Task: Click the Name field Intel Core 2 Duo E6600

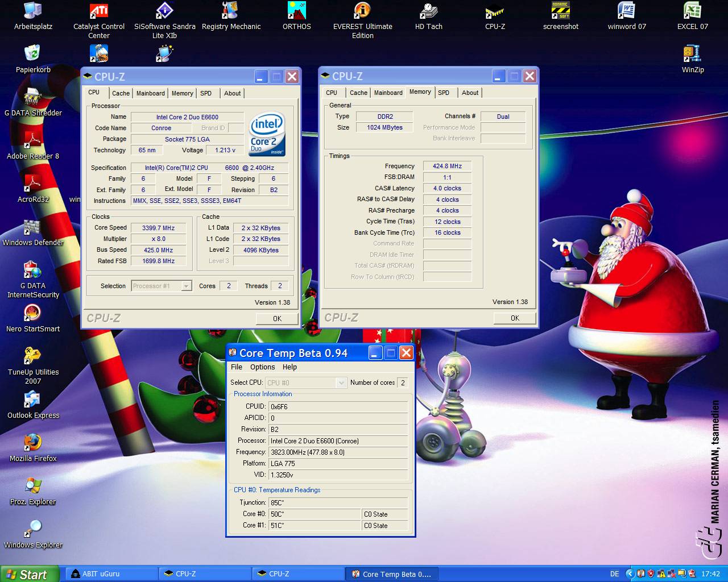Action: tap(187, 117)
